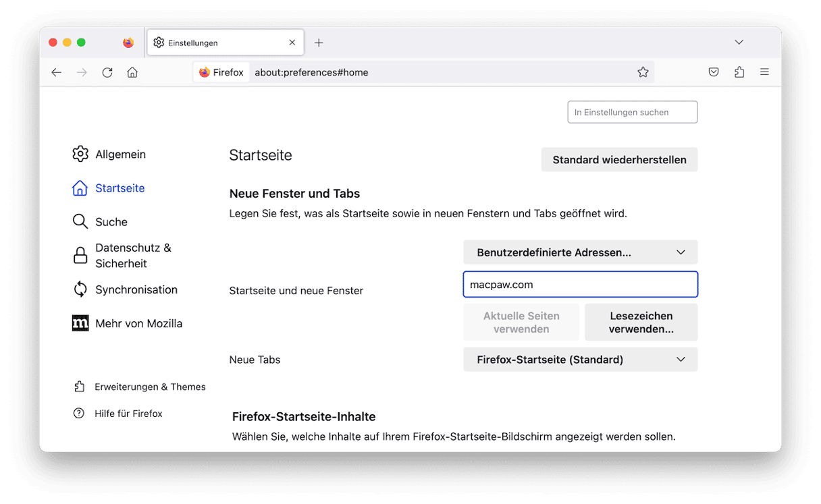Screen dimensions: 821x504
Task: Click the forward navigation arrow
Action: tap(82, 72)
